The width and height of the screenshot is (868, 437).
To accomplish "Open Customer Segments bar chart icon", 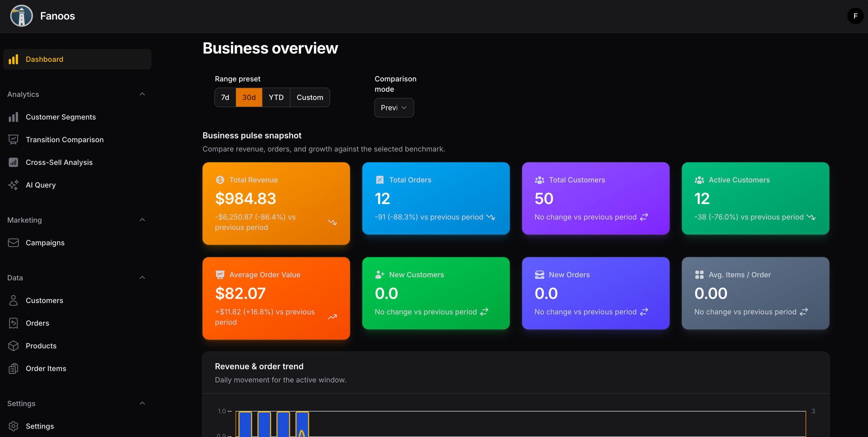I will pos(13,117).
